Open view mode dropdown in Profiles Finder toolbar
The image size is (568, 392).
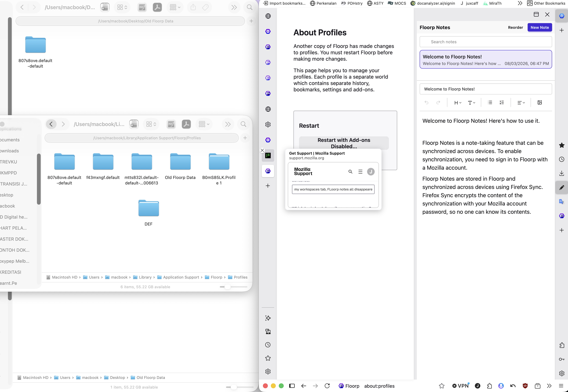(151, 124)
